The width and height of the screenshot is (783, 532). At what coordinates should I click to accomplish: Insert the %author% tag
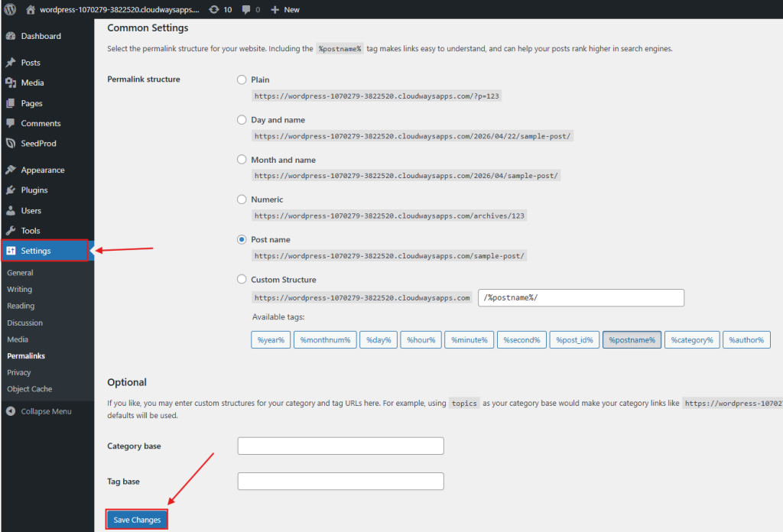click(x=746, y=340)
